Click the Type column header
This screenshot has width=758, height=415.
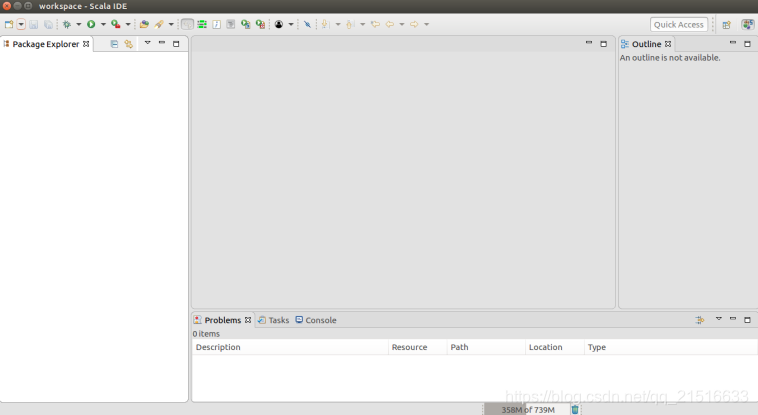coord(671,347)
